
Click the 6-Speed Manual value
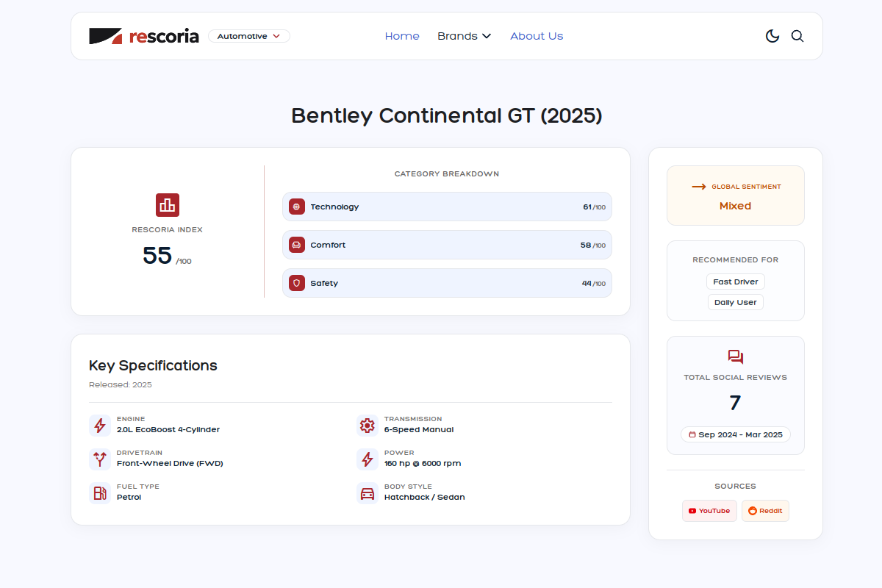pos(419,430)
